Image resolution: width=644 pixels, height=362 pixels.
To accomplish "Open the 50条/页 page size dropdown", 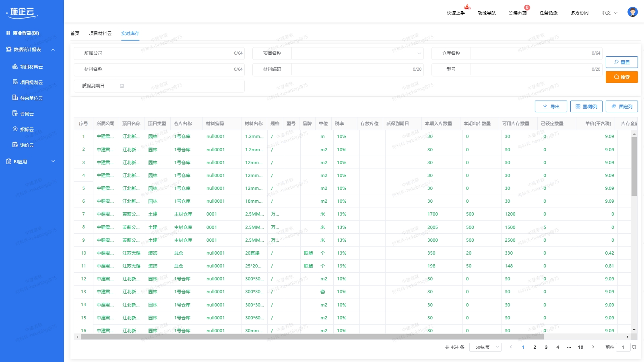I will 485,347.
